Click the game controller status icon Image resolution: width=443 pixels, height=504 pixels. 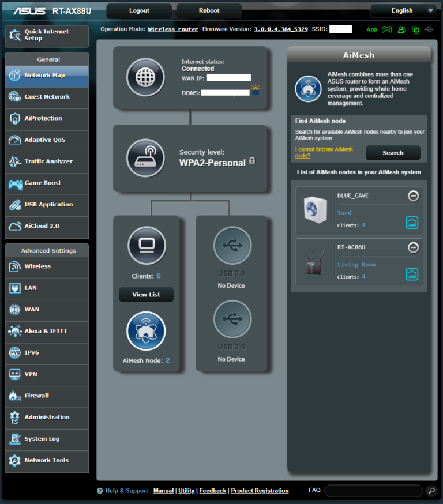coord(387,29)
